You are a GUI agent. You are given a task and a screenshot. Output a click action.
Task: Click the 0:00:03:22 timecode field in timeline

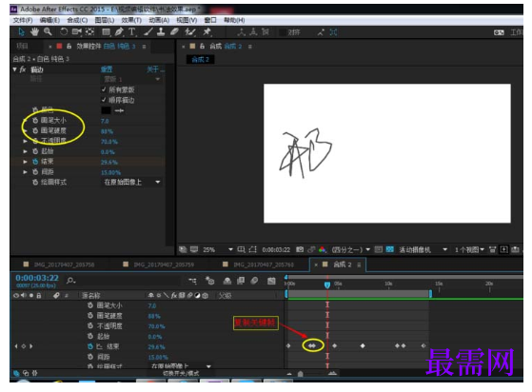37,278
